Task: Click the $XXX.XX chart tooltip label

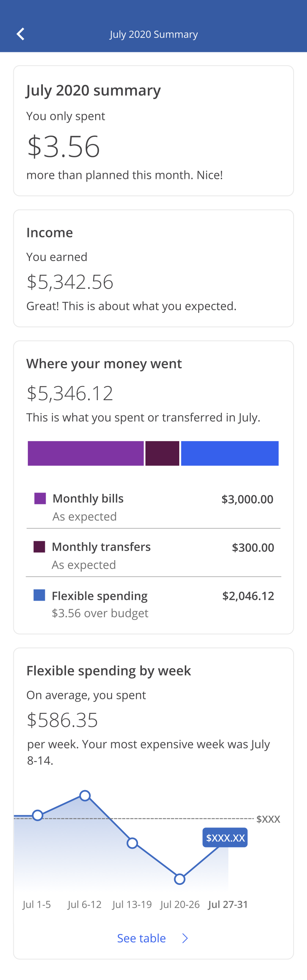Action: click(x=225, y=838)
